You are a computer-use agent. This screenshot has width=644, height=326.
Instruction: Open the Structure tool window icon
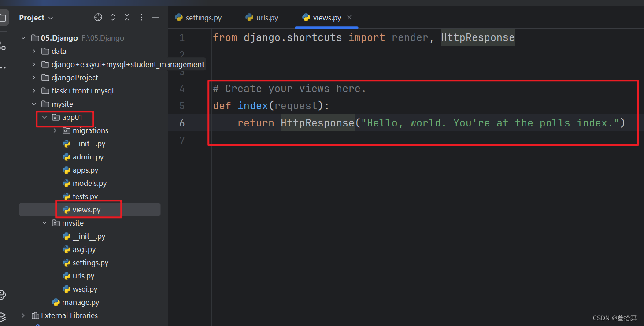3,45
